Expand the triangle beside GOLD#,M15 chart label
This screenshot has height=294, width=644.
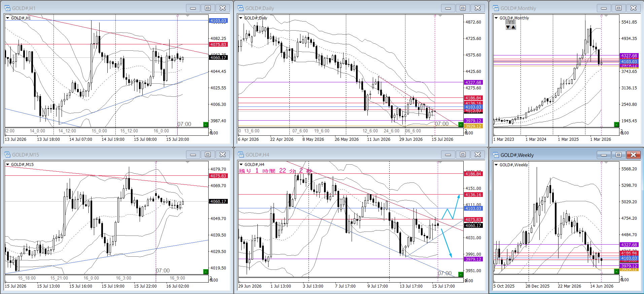pyautogui.click(x=8, y=164)
